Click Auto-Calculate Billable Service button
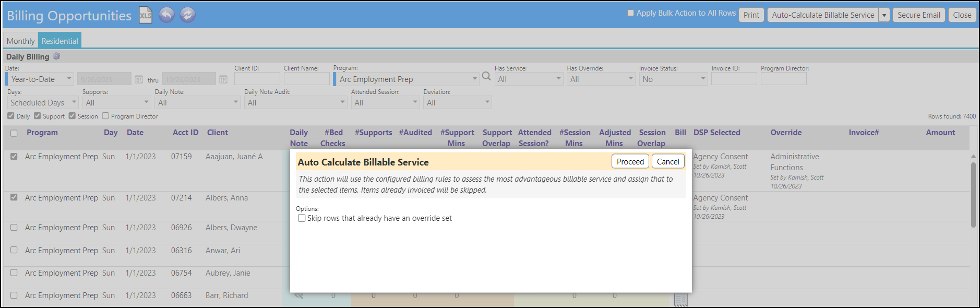 coord(823,15)
